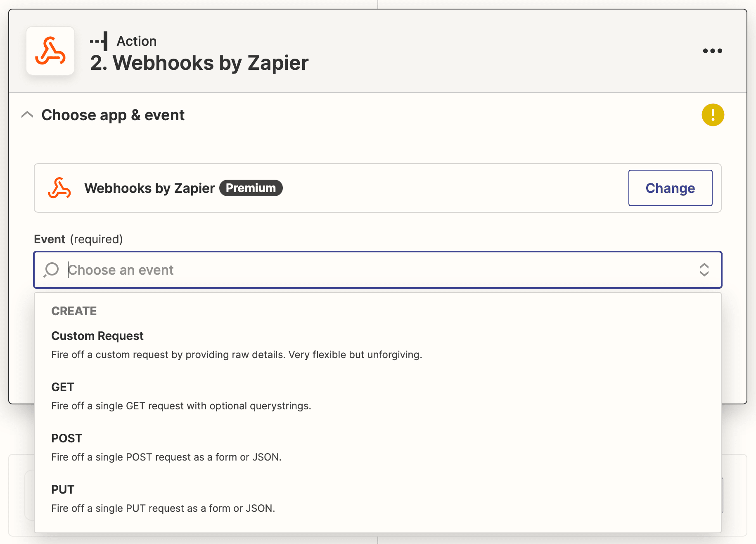
Task: Click the Event (required) label
Action: (78, 239)
